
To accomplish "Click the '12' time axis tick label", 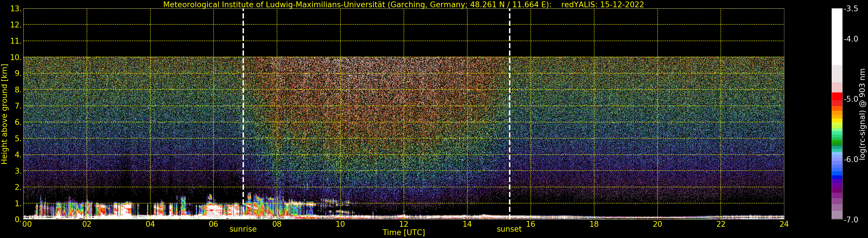I will pos(404,224).
